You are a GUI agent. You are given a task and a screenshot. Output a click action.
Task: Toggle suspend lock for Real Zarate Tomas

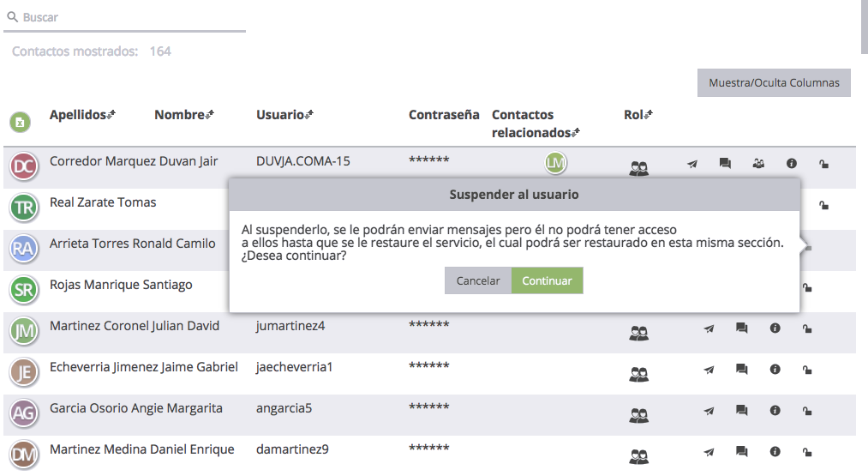click(x=823, y=205)
